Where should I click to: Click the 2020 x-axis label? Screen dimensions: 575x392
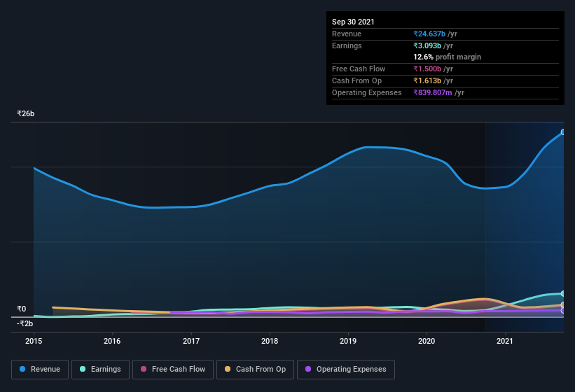coord(427,341)
